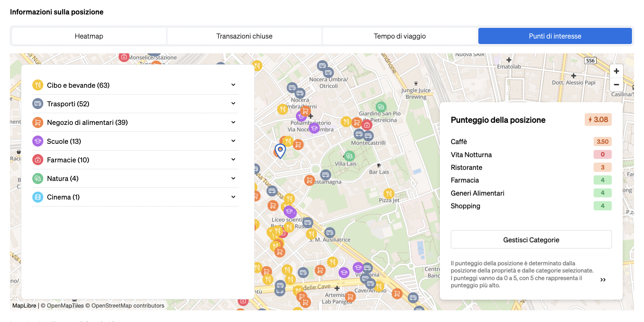The image size is (644, 322).
Task: Click the Farmacie red category icon
Action: (38, 160)
